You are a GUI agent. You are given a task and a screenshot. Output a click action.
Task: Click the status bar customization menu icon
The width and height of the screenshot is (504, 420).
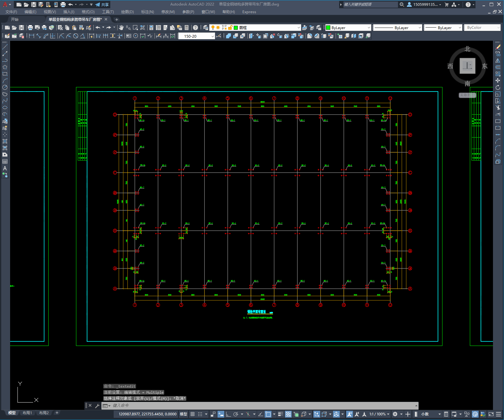click(498, 414)
